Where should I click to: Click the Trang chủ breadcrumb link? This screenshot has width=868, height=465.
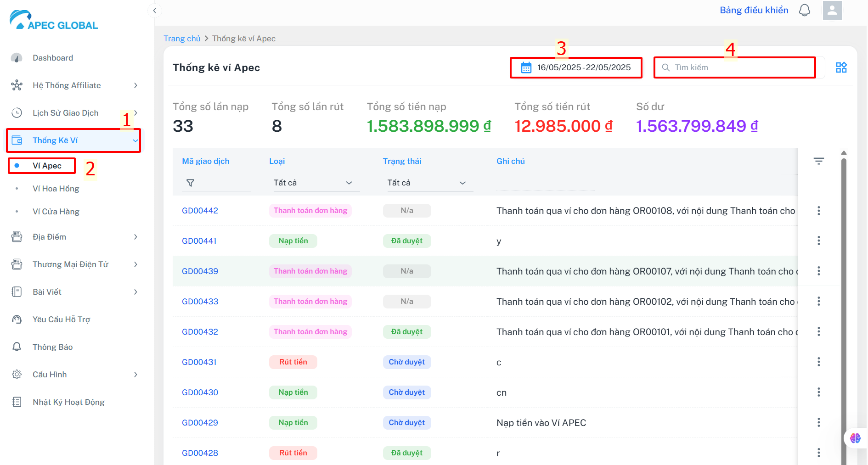click(x=182, y=39)
